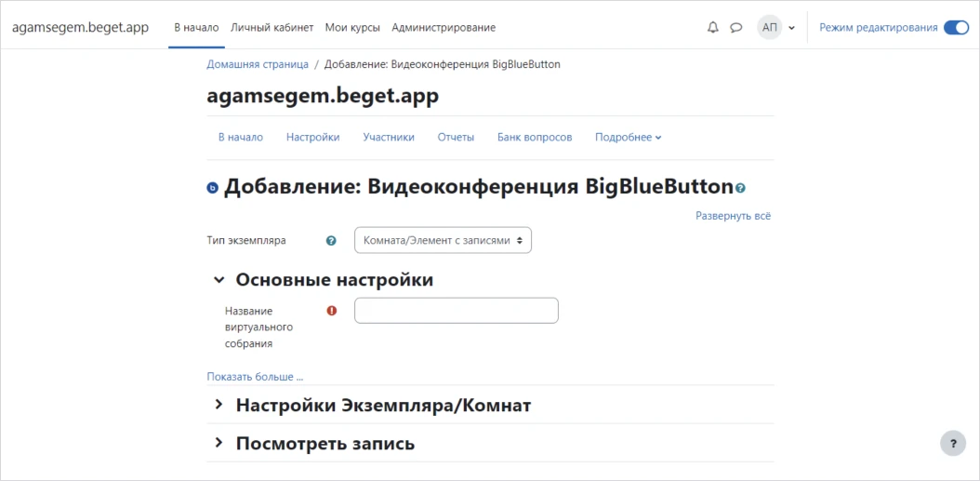This screenshot has height=481, width=980.
Task: Open the Подробнее dropdown menu
Action: click(x=629, y=138)
